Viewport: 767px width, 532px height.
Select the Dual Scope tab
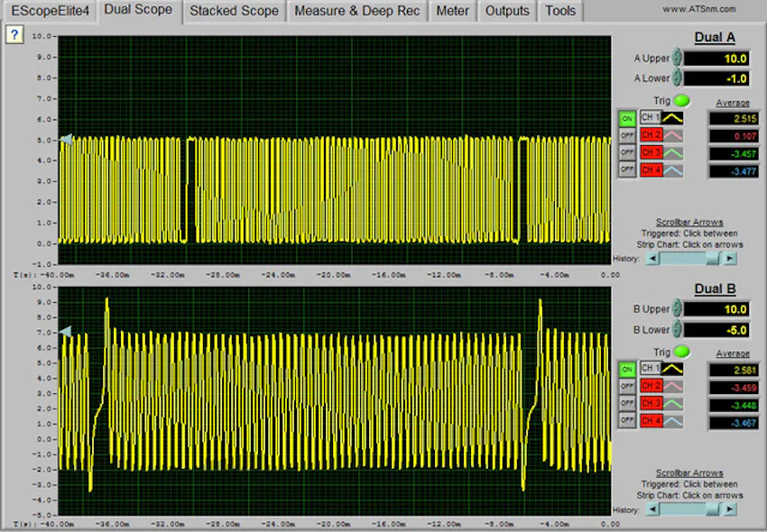pyautogui.click(x=138, y=10)
